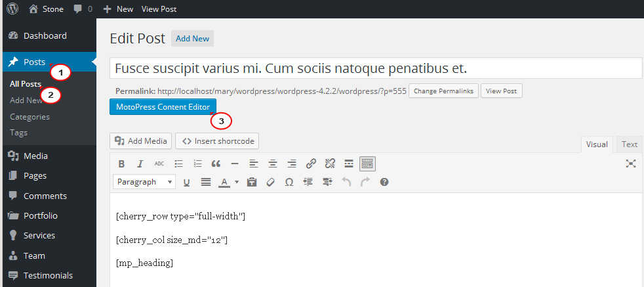Toggle underline formatting
Viewport: 644px width, 287px height.
(x=186, y=182)
